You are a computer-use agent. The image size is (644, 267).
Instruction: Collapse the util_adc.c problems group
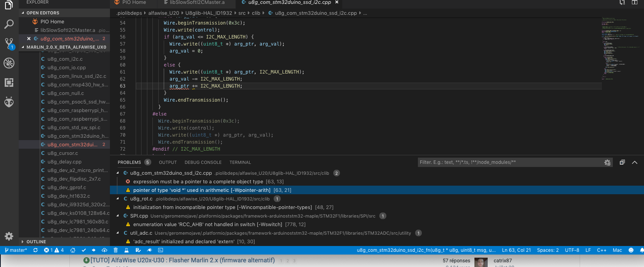coord(118,233)
